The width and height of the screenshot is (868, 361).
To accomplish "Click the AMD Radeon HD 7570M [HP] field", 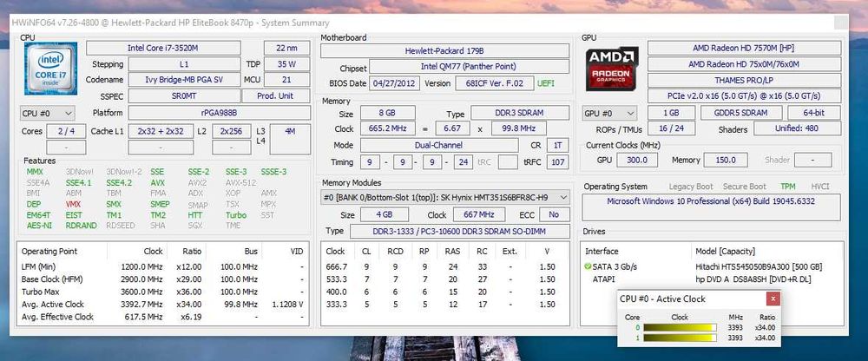I will (744, 49).
